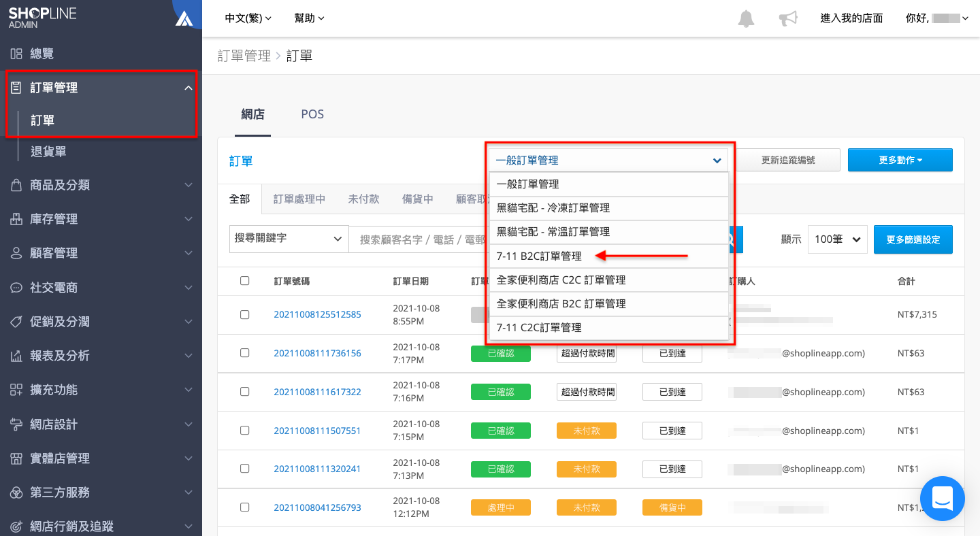This screenshot has width=980, height=536.
Task: Click the 實體店管理 store icon
Action: click(16, 458)
